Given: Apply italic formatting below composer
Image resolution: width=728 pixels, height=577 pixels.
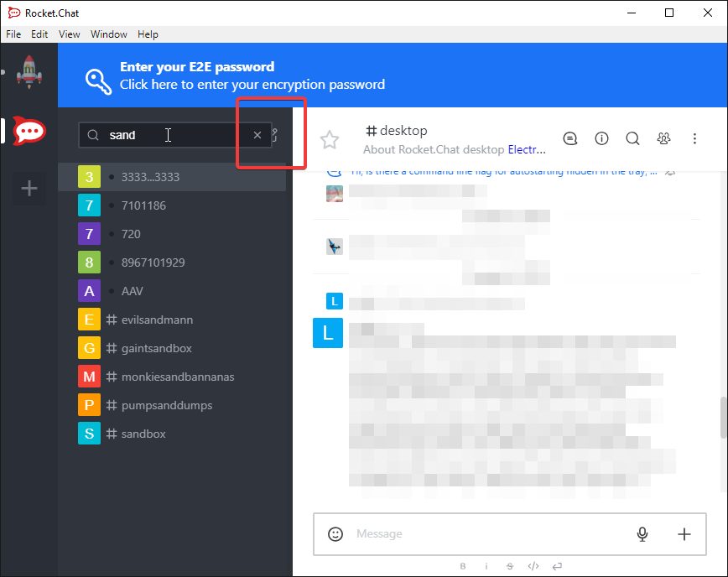Looking at the screenshot, I should tap(486, 566).
